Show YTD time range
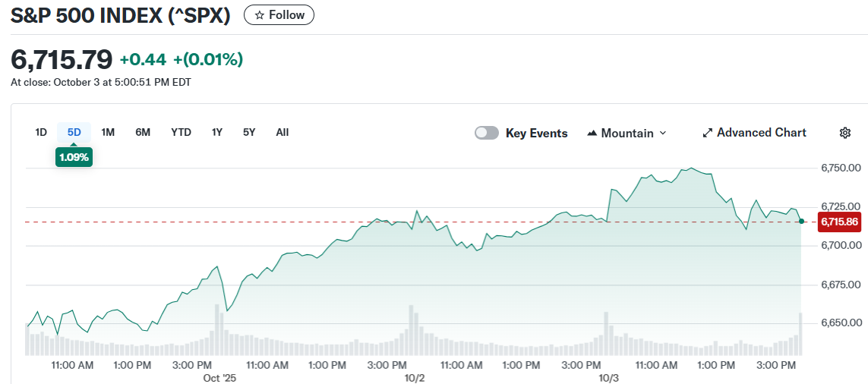Viewport: 868px width, 384px height. 181,132
